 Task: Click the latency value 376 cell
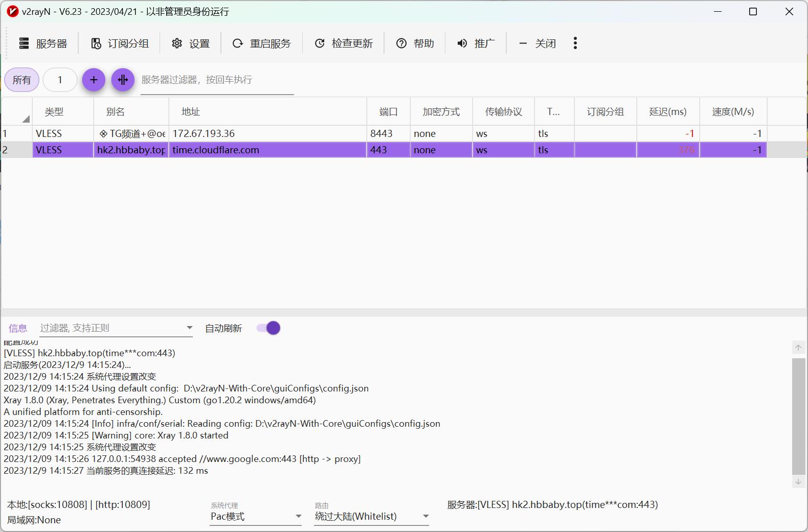point(668,150)
